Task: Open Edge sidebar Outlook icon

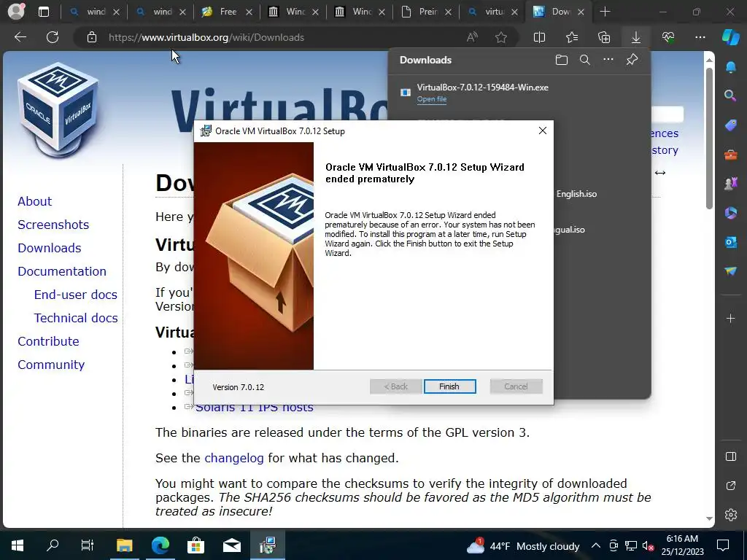Action: pos(730,242)
